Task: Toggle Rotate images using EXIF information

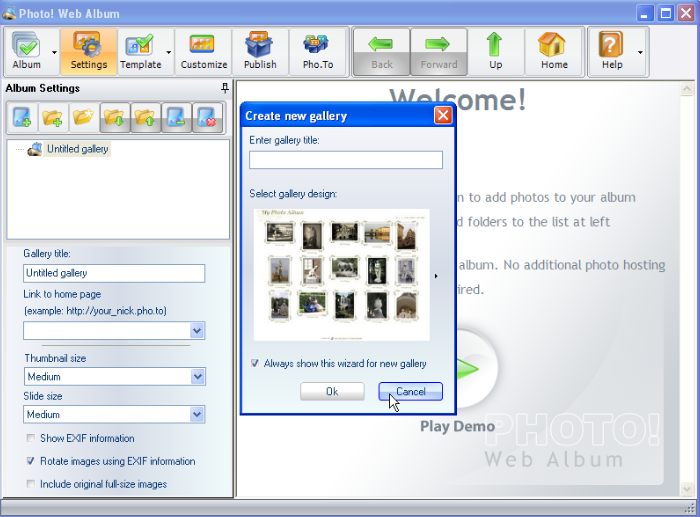Action: click(30, 461)
